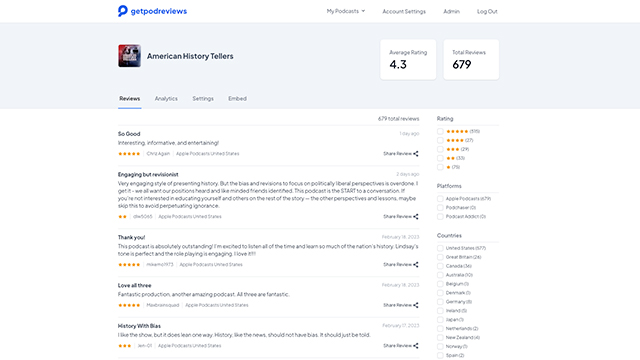Click Share Review text on 'So Good'
The width and height of the screenshot is (640, 360).
[397, 154]
